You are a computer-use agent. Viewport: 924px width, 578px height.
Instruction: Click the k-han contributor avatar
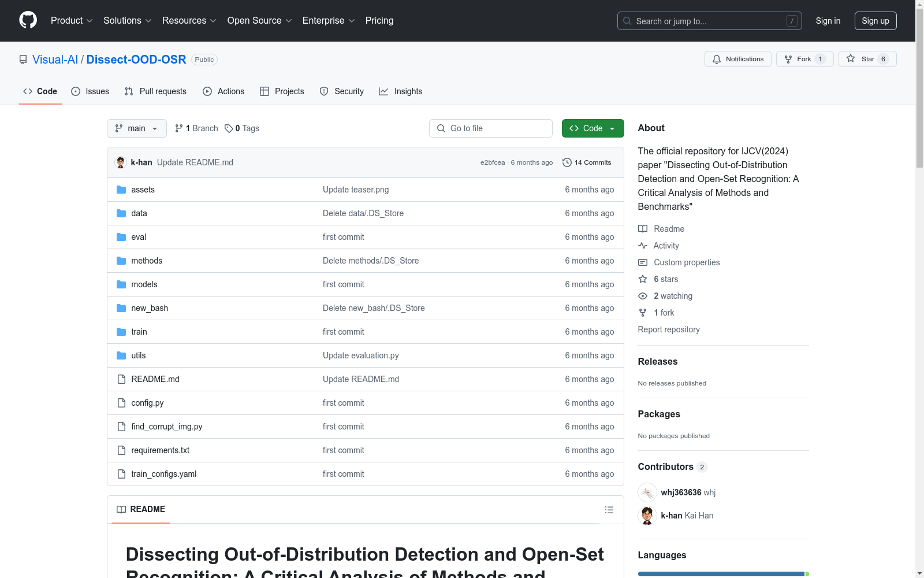click(647, 516)
